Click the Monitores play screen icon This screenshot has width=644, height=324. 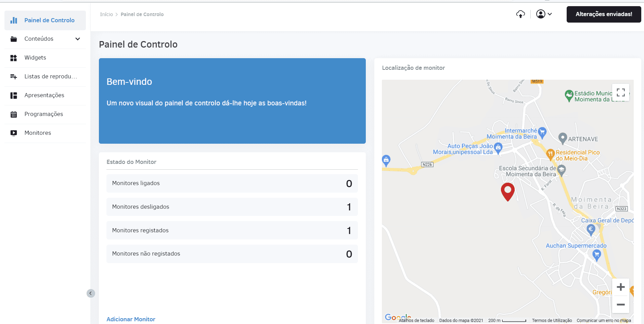click(x=14, y=133)
